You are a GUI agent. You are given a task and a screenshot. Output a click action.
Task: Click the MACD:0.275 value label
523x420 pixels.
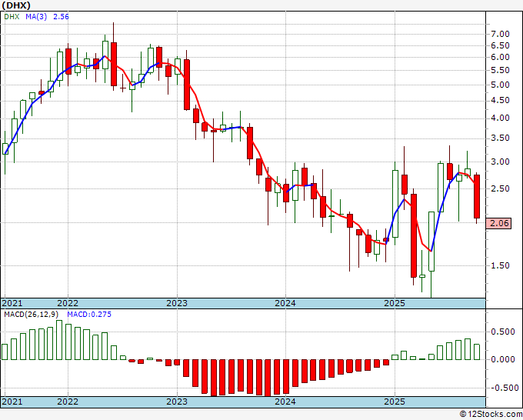[89, 315]
